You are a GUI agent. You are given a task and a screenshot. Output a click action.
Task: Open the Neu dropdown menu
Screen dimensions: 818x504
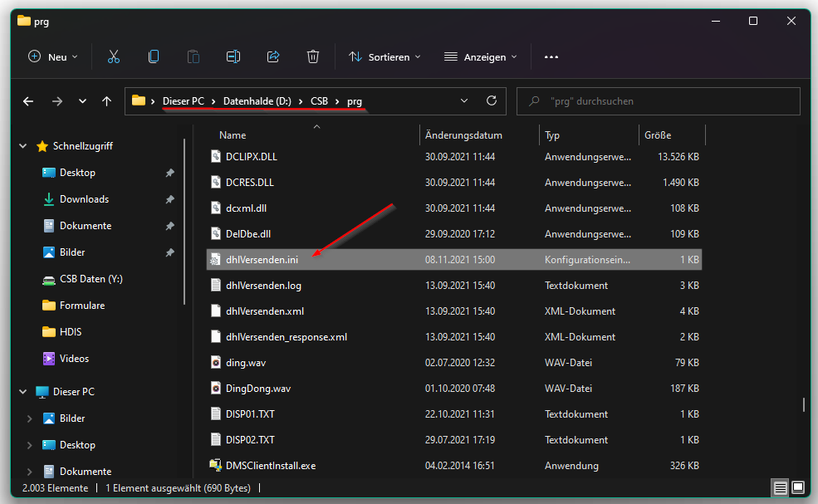(52, 56)
